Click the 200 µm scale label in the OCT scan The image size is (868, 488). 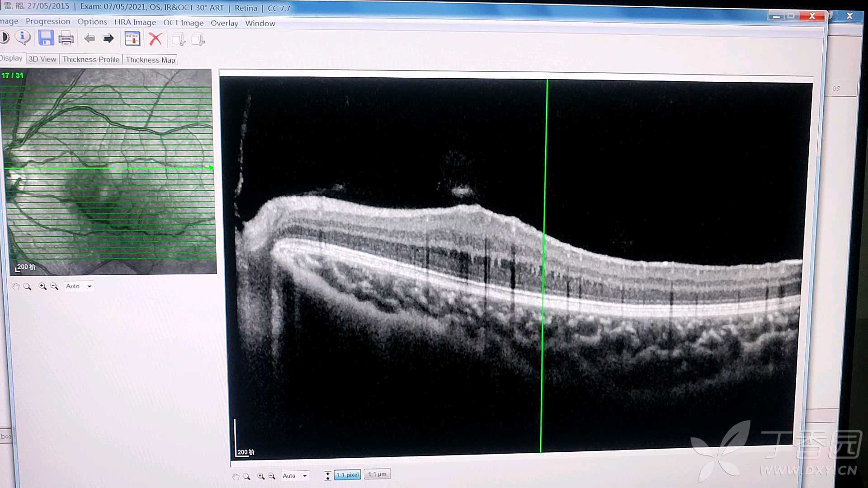[x=246, y=452]
